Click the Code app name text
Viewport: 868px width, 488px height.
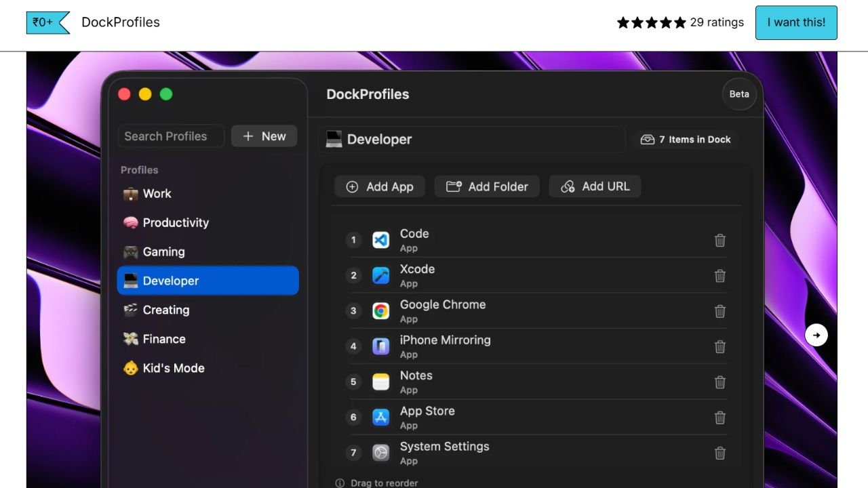pyautogui.click(x=414, y=234)
